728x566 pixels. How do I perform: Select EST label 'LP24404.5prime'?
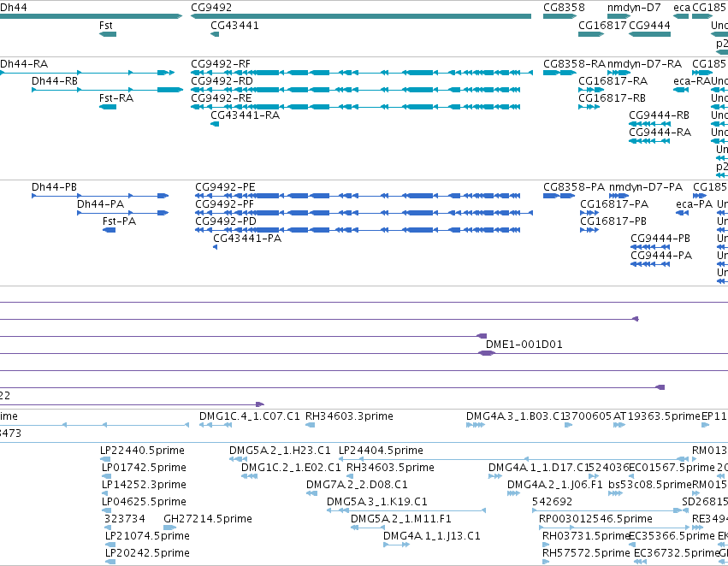[x=382, y=451]
